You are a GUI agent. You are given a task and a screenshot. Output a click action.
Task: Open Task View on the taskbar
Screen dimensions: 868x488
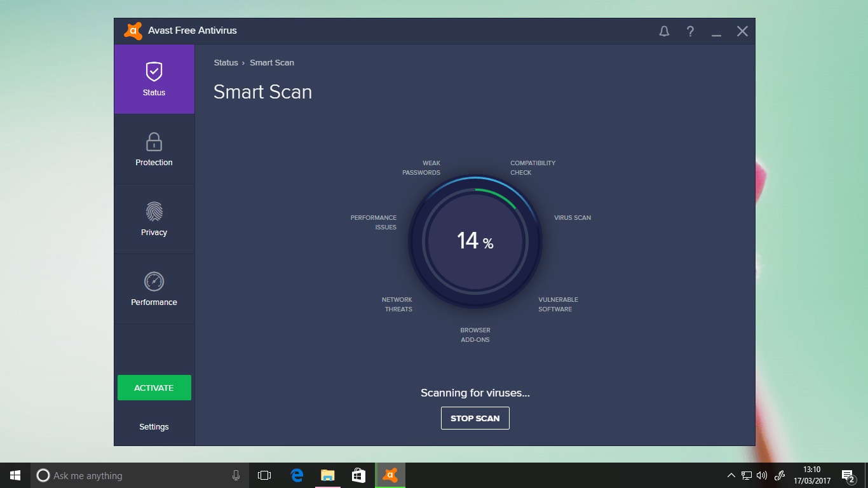[264, 475]
